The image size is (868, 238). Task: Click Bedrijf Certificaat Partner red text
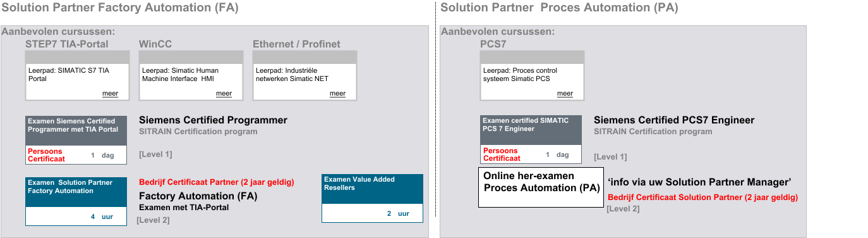[217, 182]
